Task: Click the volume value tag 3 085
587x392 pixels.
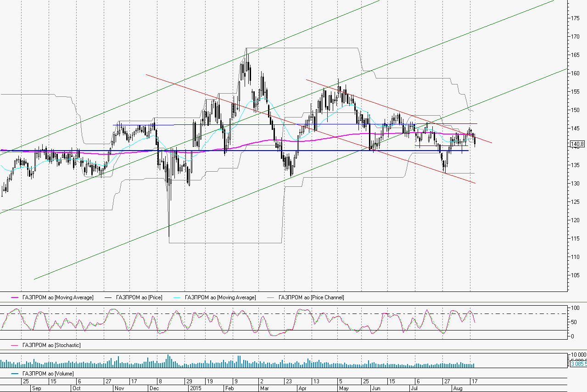Action: tap(578, 364)
